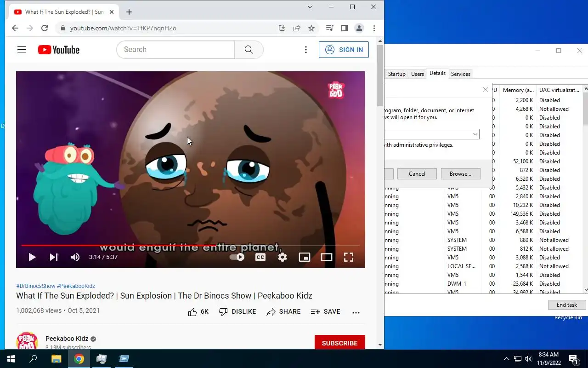Dislike the video
This screenshot has height=368, width=588.
point(237,311)
